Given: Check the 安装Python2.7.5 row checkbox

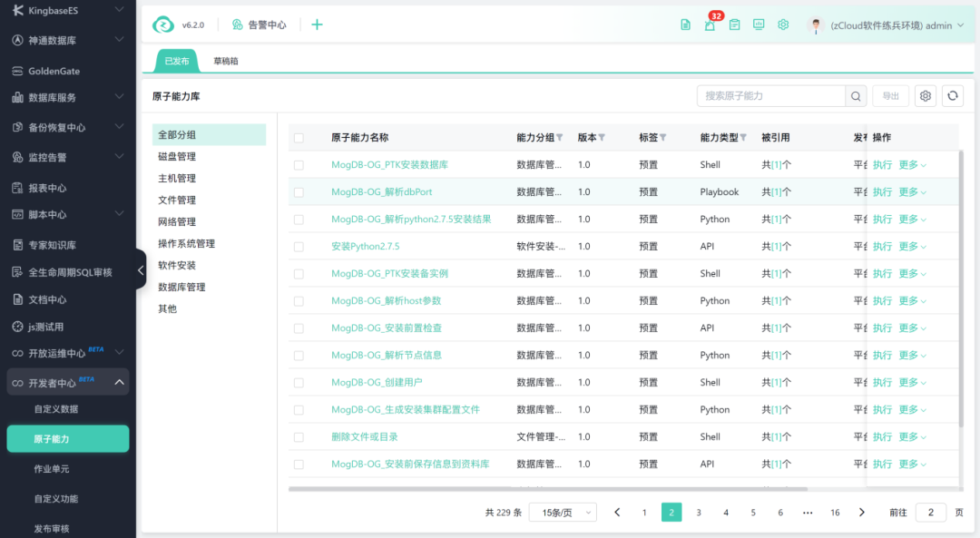Looking at the screenshot, I should pyautogui.click(x=299, y=247).
